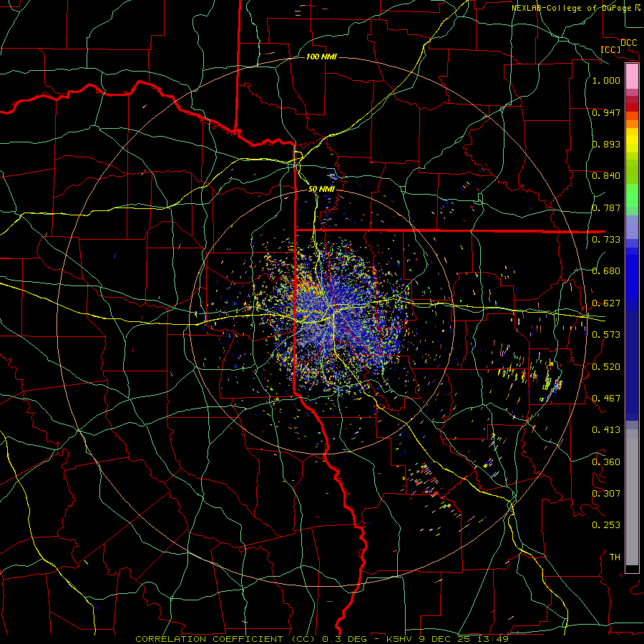
Task: Click the 0.413 scale value
Action: point(606,430)
